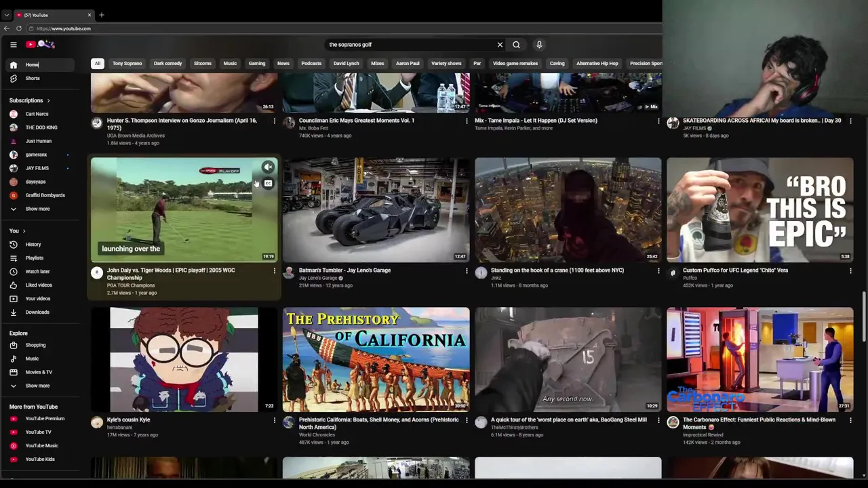Select the Tony Soprano filter chip
868x488 pixels.
point(127,64)
